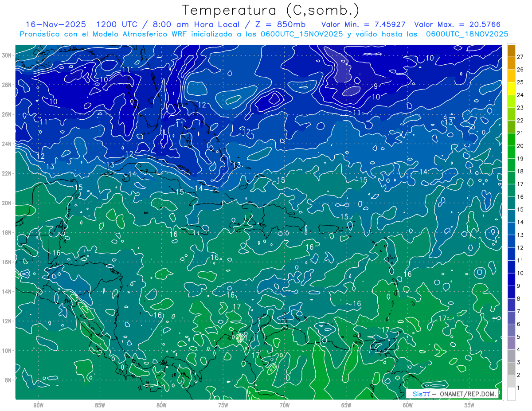Click the '28N' latitude axis label

click(8, 85)
